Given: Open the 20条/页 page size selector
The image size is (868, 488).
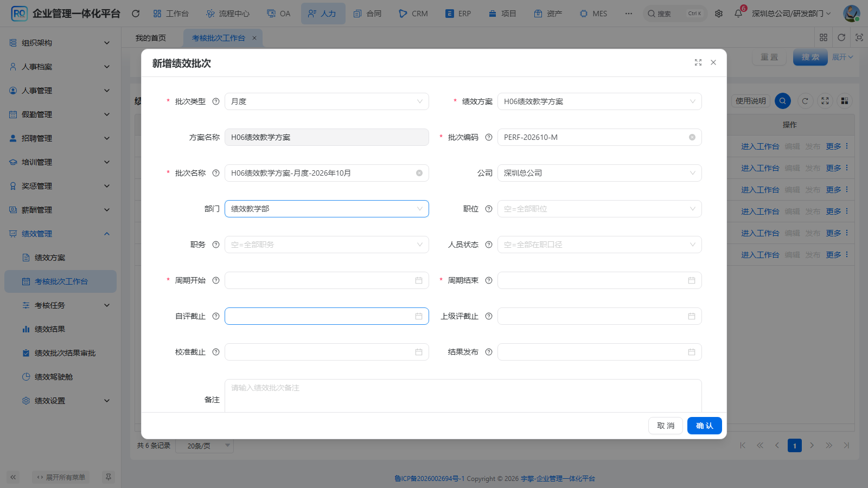Looking at the screenshot, I should point(205,446).
